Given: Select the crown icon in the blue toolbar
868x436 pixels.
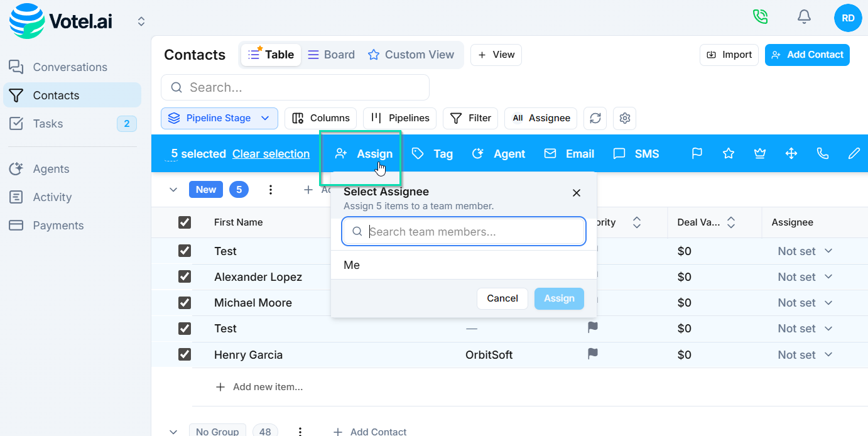Looking at the screenshot, I should tap(760, 153).
